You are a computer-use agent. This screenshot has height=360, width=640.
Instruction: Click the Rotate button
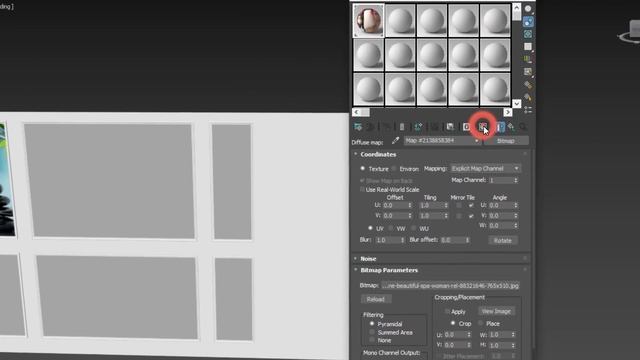[x=503, y=240]
